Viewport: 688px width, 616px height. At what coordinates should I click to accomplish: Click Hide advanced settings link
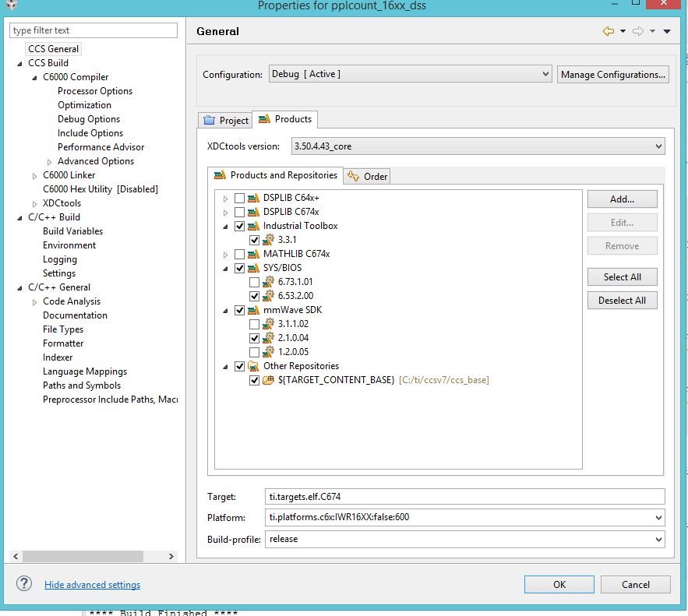click(92, 584)
